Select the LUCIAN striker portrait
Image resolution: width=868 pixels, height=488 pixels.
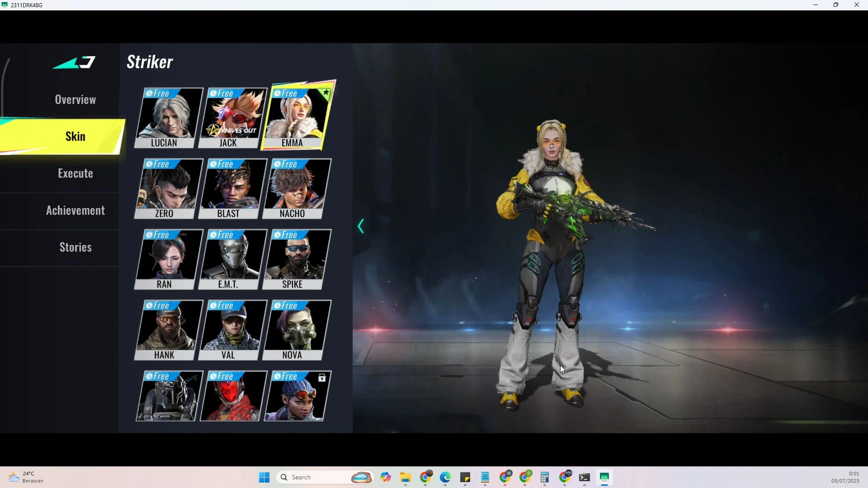[168, 117]
